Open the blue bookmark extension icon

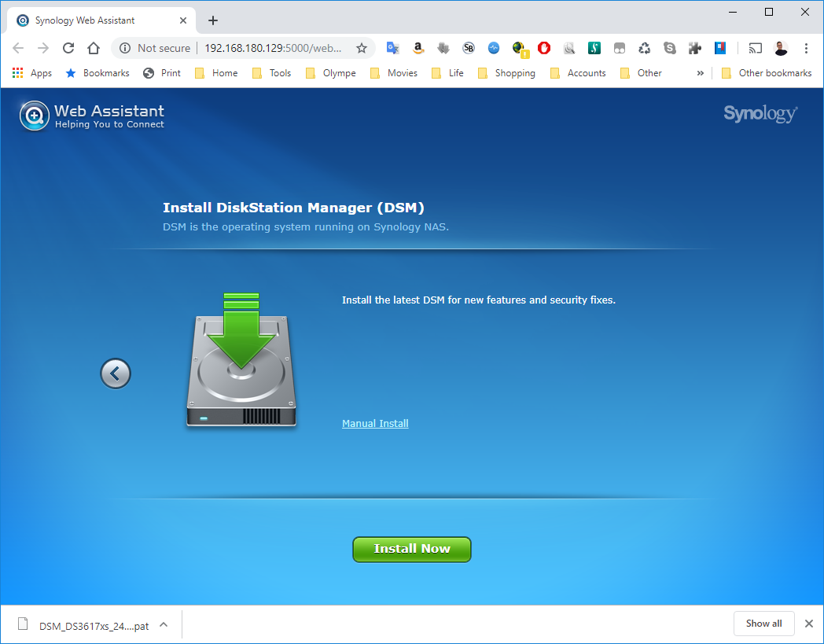pos(720,48)
